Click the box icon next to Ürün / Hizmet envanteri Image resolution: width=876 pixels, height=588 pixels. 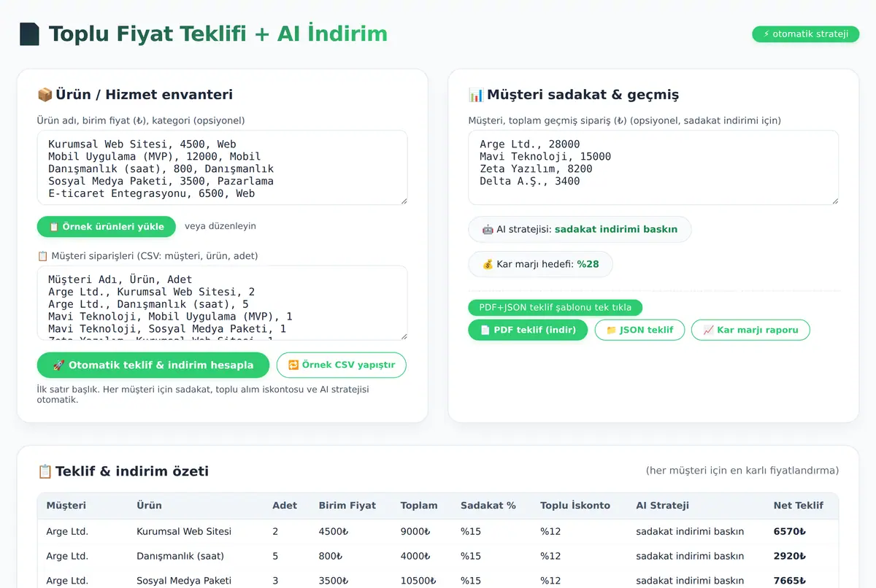[x=45, y=95]
